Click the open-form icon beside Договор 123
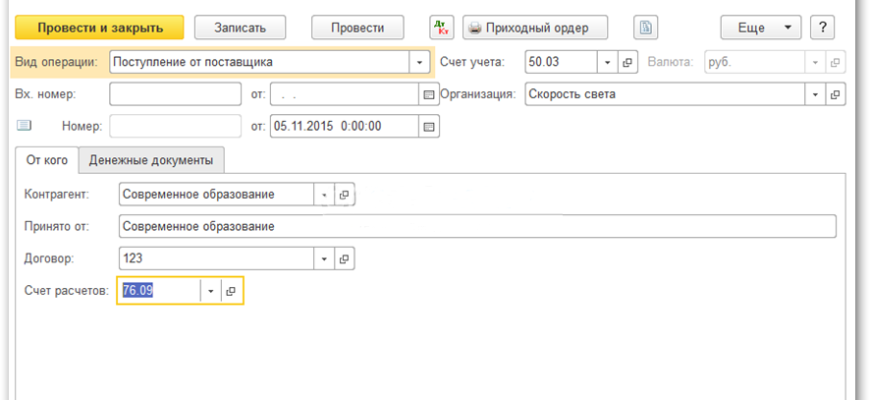The image size is (870, 400). tap(345, 258)
